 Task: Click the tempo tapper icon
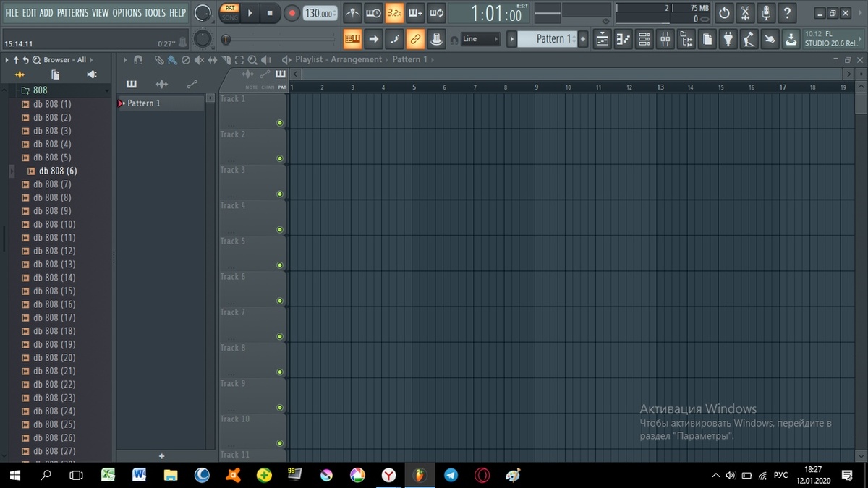[x=749, y=39]
